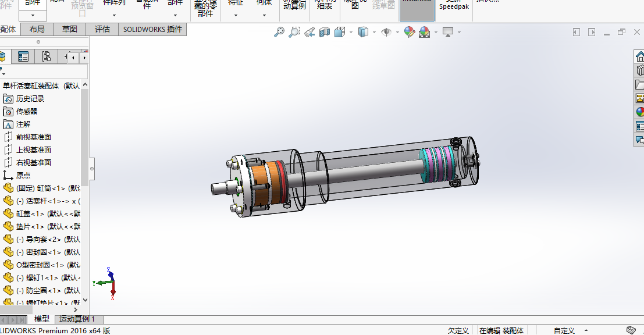Open the PropertyManager tab icon
The width and height of the screenshot is (644, 335).
[23, 56]
